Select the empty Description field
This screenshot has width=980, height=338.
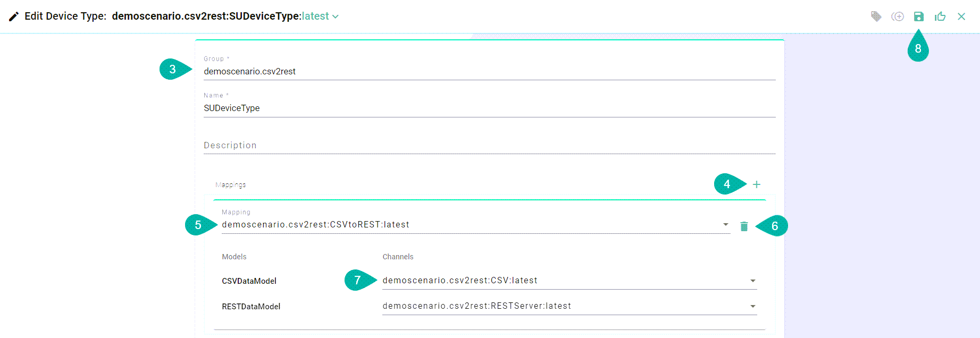(489, 145)
